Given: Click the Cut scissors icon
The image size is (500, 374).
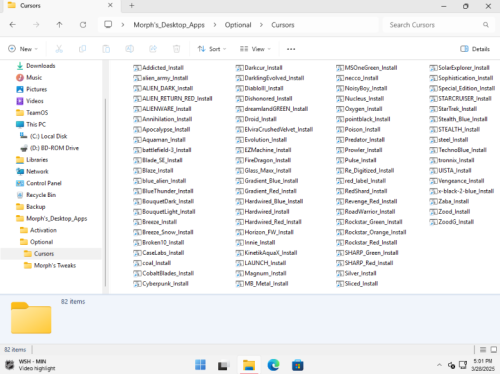Looking at the screenshot, I should [x=59, y=49].
